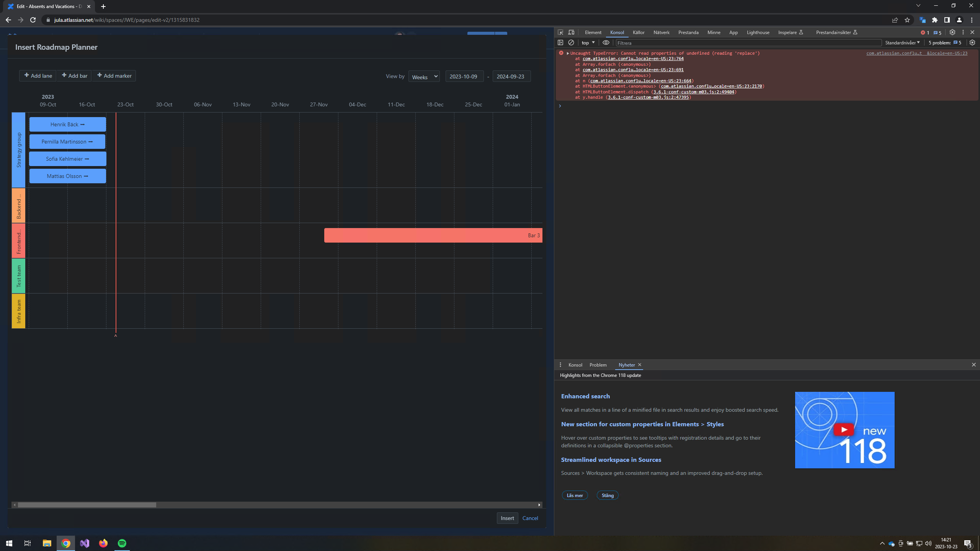The height and width of the screenshot is (551, 980).
Task: Open Chrome extensions puzzle icon
Action: 935,20
